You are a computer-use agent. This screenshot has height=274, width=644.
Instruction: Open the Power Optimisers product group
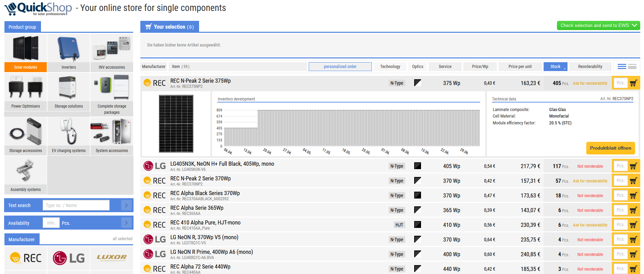point(26,92)
